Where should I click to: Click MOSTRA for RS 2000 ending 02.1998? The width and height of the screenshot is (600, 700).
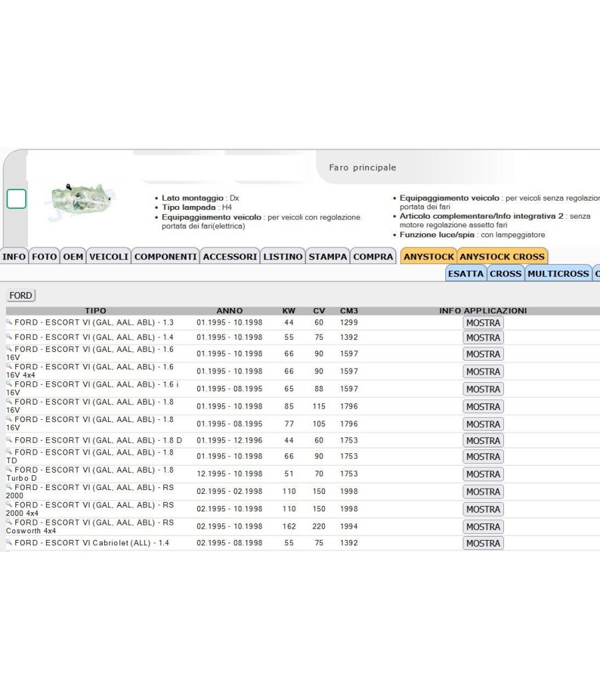pyautogui.click(x=483, y=491)
